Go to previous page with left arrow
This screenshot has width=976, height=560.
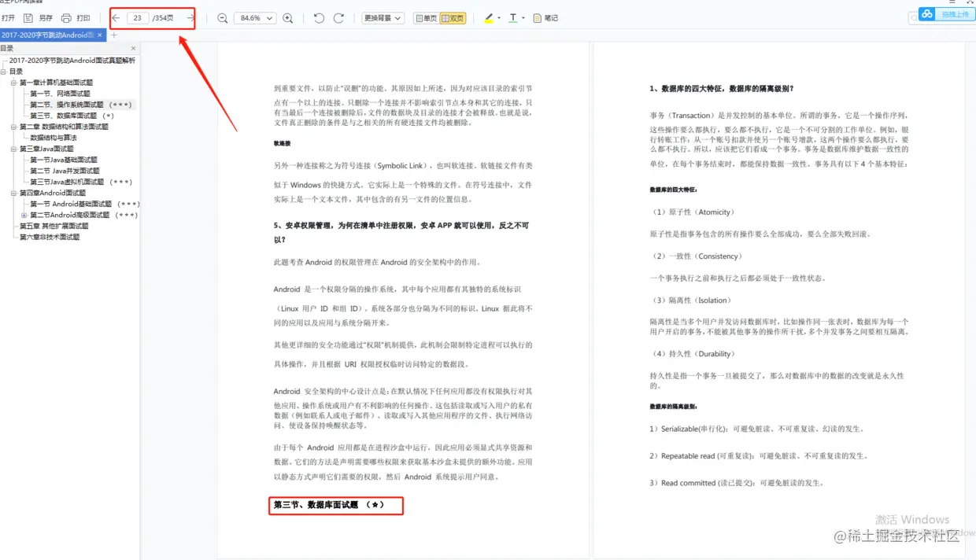(116, 17)
